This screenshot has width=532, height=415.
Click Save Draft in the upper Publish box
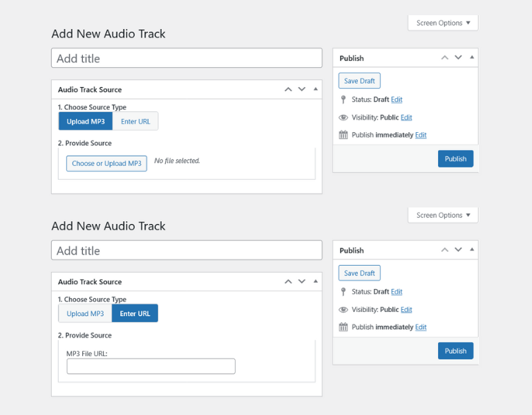359,81
